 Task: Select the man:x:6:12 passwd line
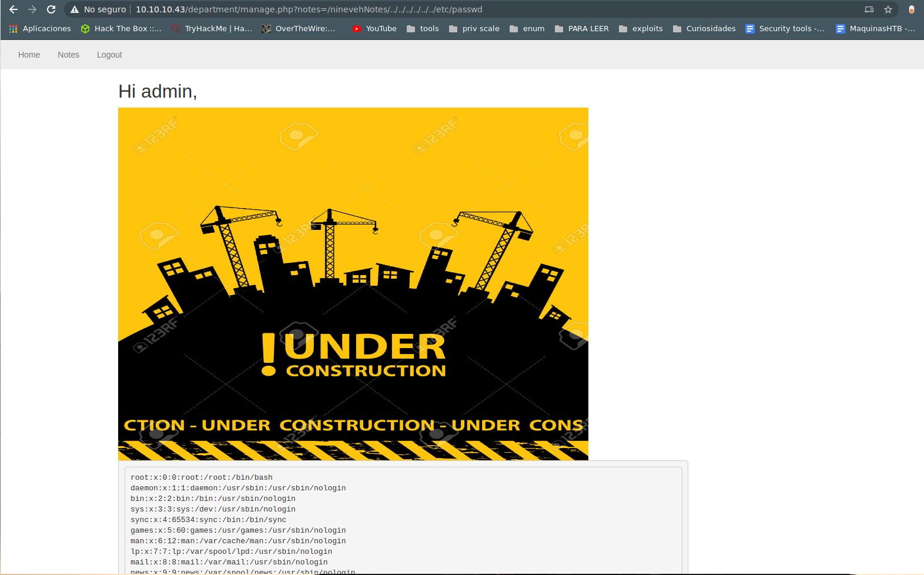238,541
